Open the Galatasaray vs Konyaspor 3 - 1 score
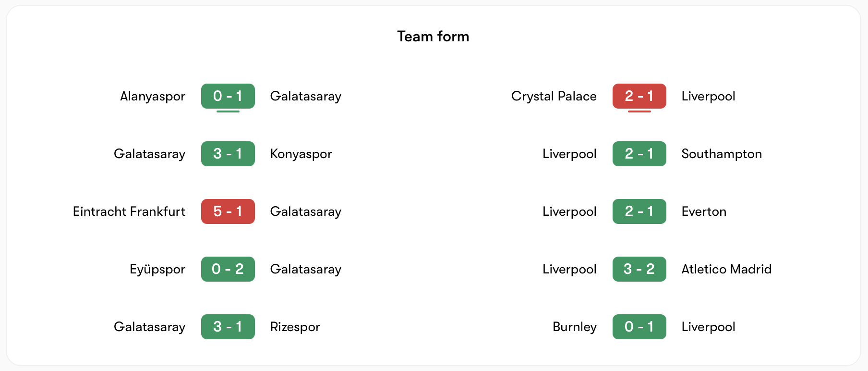The height and width of the screenshot is (371, 868). pyautogui.click(x=228, y=154)
